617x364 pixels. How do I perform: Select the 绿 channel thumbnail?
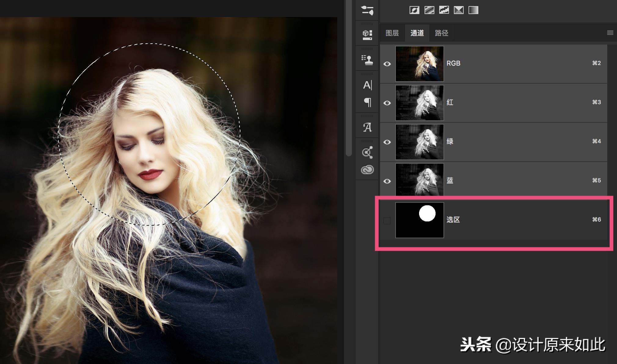point(419,142)
